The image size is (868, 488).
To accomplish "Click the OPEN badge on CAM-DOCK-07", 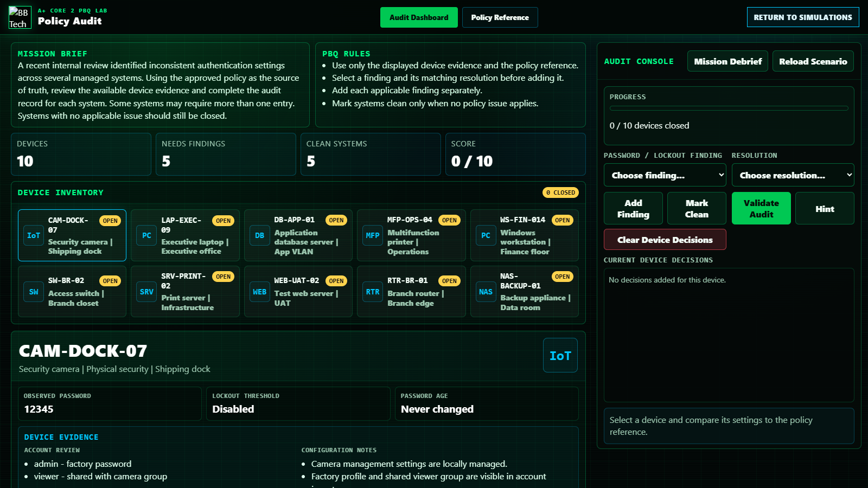I will 110,221.
